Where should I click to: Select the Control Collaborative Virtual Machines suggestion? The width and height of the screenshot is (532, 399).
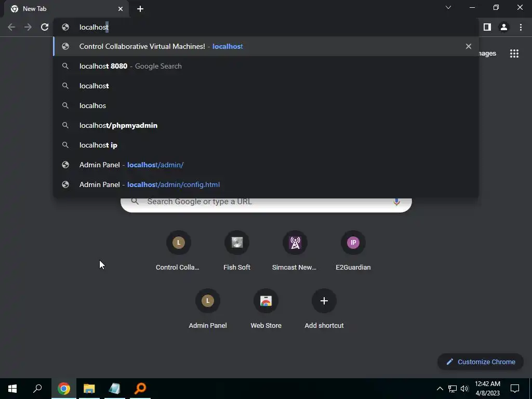click(266, 46)
